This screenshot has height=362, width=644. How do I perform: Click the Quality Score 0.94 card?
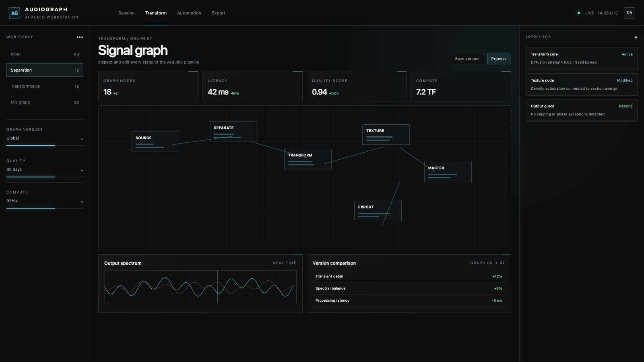point(357,86)
